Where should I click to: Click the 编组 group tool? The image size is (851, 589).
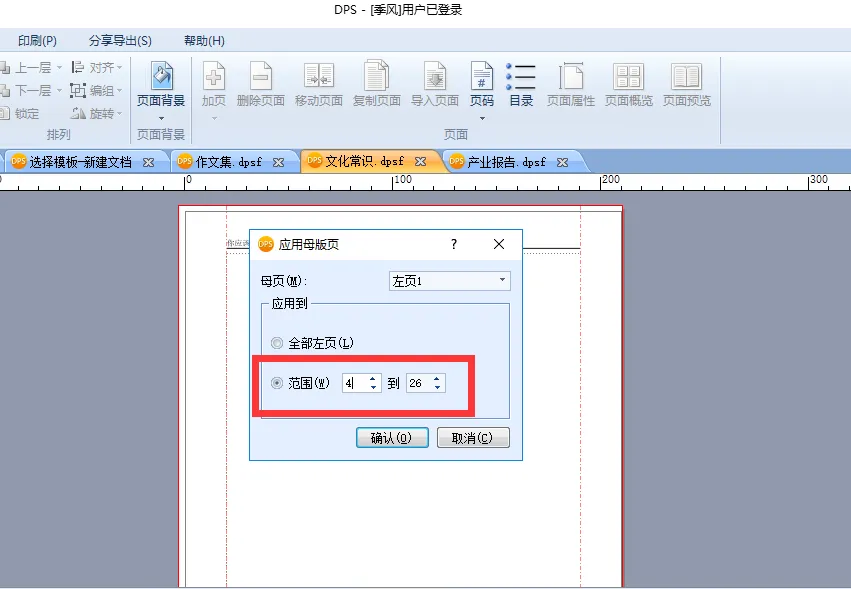click(97, 91)
